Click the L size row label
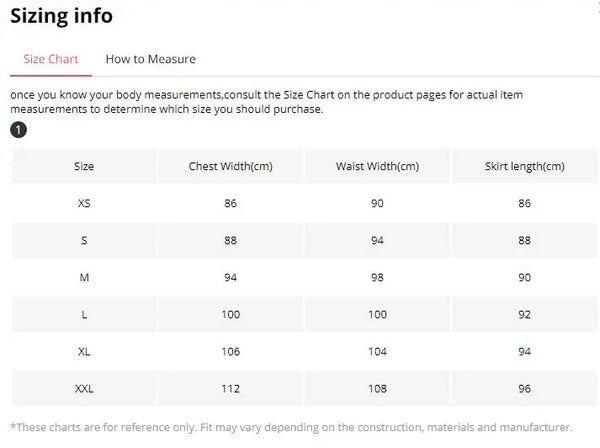 coord(84,315)
